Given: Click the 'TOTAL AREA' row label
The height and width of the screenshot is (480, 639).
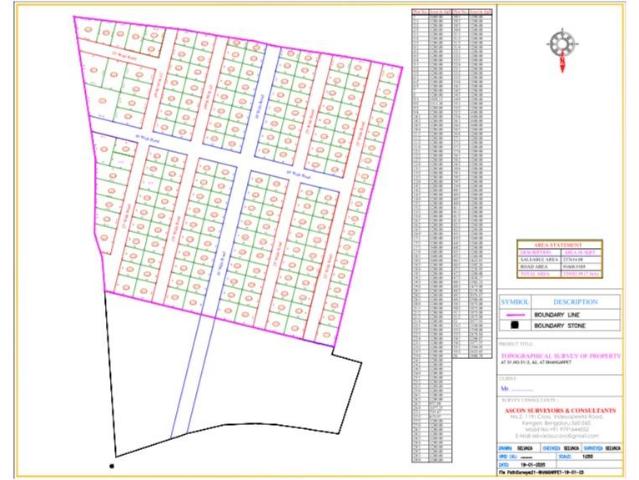Looking at the screenshot, I should tap(535, 274).
